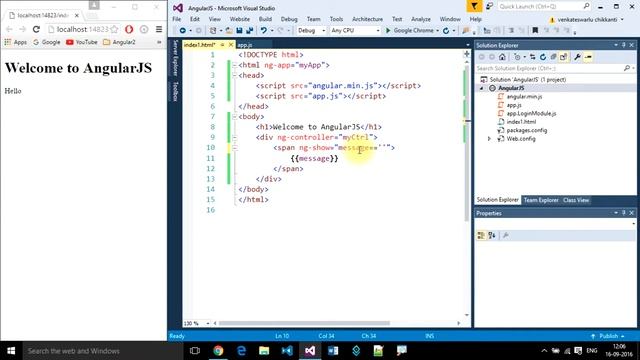Click the Save icon in Visual Studio toolbar
640x360 pixels.
pyautogui.click(x=240, y=31)
